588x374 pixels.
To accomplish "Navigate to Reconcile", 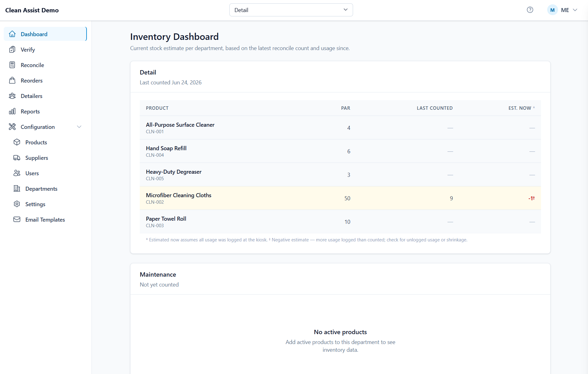I will tap(45, 65).
